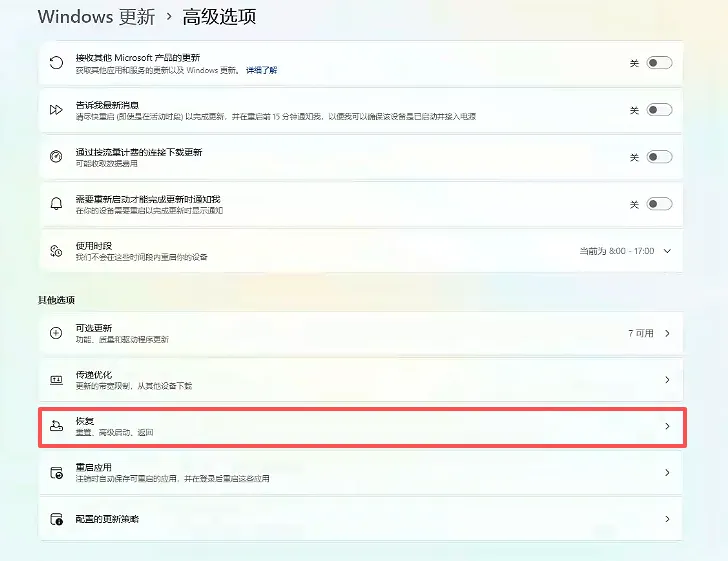
Task: Open 恢复 recovery chevron arrow
Action: tap(667, 426)
